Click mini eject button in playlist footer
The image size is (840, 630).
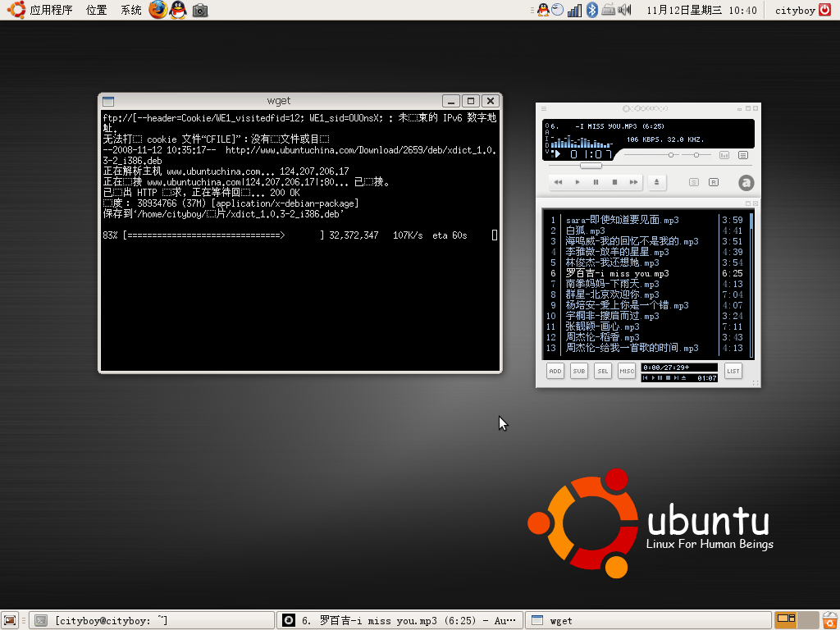[683, 378]
